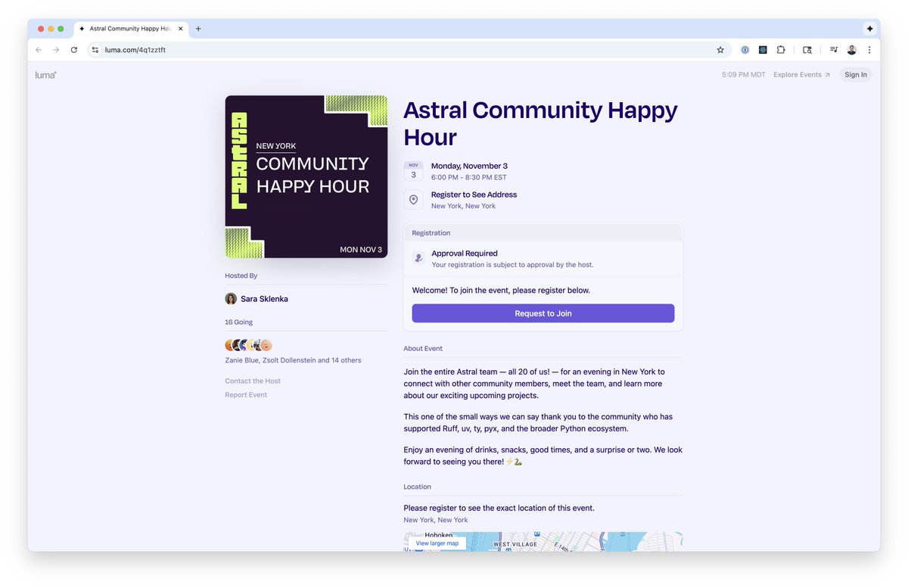Click the site information icon in the address bar
The width and height of the screenshot is (908, 588).
coord(95,49)
